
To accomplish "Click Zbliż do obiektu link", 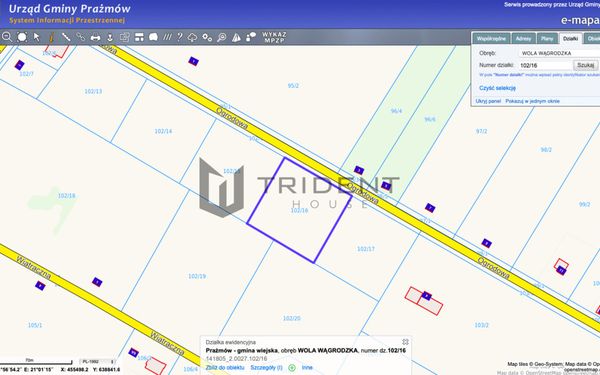I will 225,368.
